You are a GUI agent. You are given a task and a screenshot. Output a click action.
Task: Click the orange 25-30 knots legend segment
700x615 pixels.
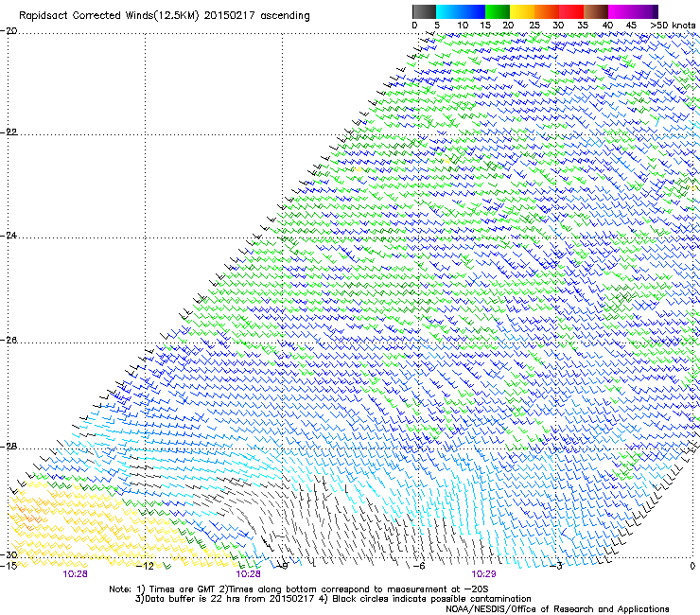[x=547, y=11]
